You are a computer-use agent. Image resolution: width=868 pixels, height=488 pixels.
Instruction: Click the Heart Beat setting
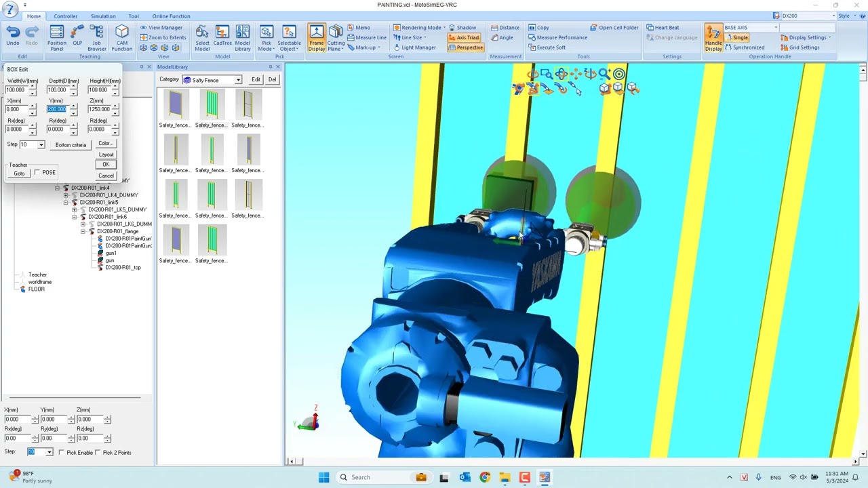(663, 28)
